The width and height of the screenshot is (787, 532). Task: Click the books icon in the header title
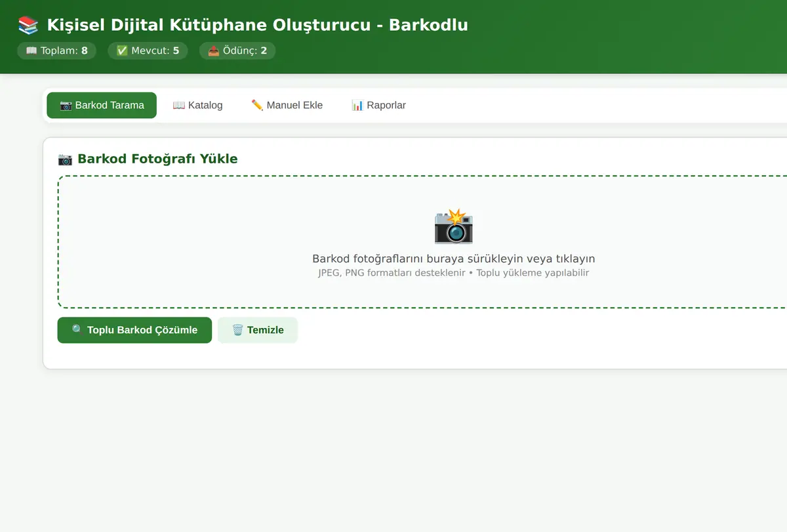click(28, 26)
